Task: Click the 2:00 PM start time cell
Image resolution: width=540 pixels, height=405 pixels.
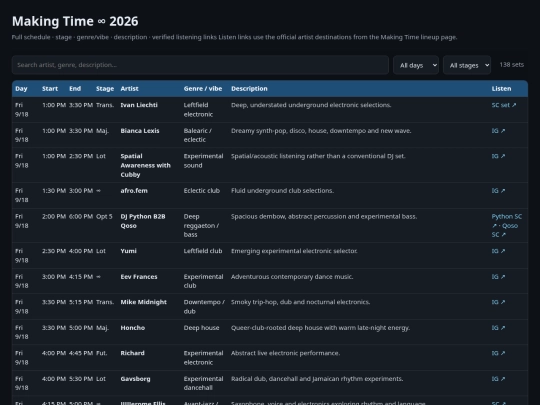Action: point(54,217)
